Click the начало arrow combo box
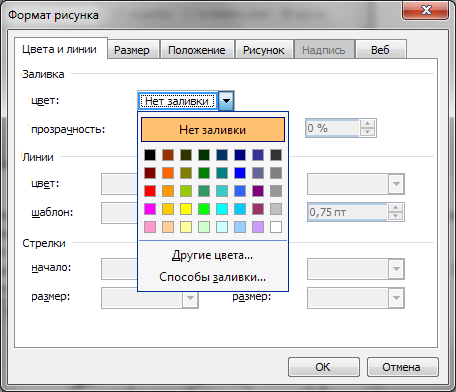The width and height of the screenshot is (456, 392). [x=120, y=269]
